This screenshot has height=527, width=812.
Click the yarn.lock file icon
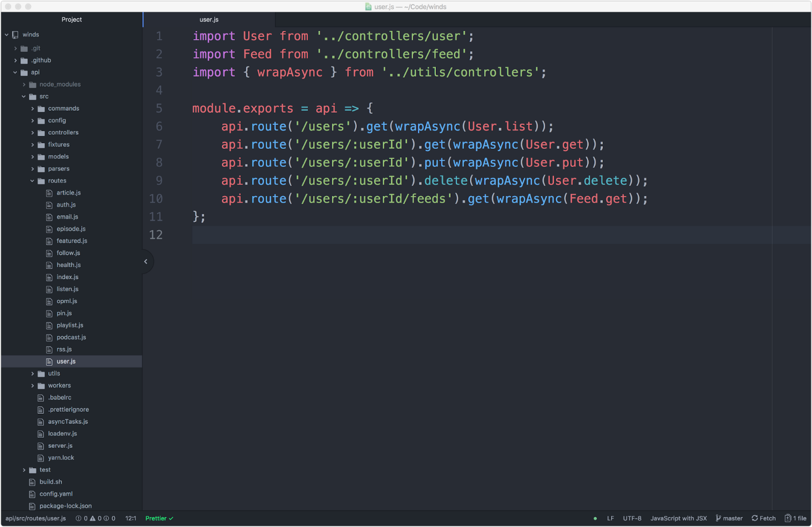point(41,458)
